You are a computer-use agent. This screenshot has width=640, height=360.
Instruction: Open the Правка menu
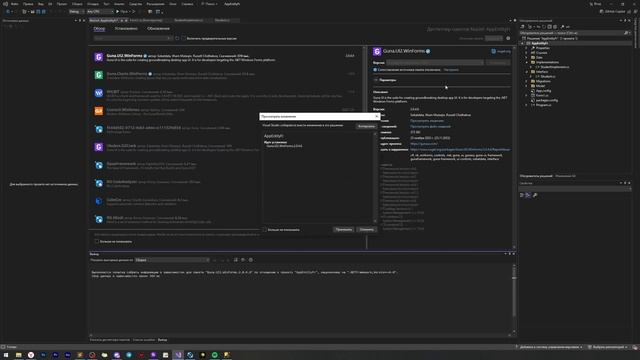[x=28, y=4]
